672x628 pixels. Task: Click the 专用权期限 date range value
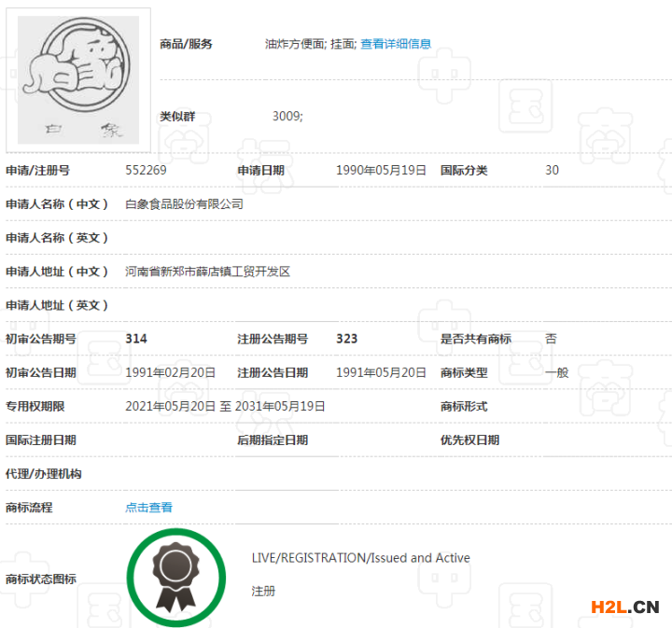225,407
